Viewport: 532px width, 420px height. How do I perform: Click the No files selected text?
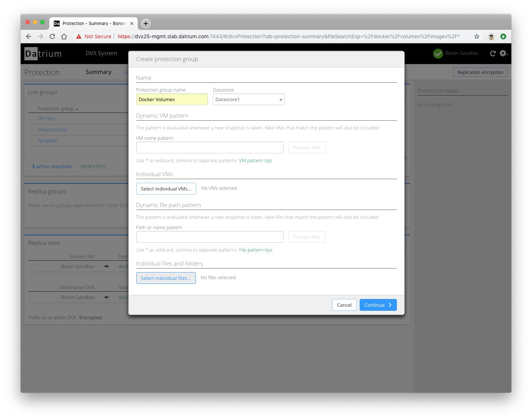coord(219,278)
